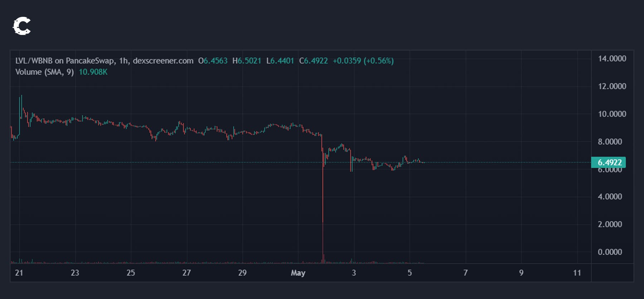
Task: Click the 27 date label on time axis
Action: point(186,273)
